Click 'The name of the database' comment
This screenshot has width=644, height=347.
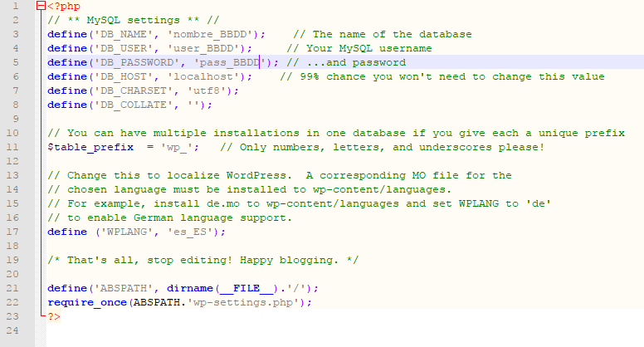(x=383, y=35)
